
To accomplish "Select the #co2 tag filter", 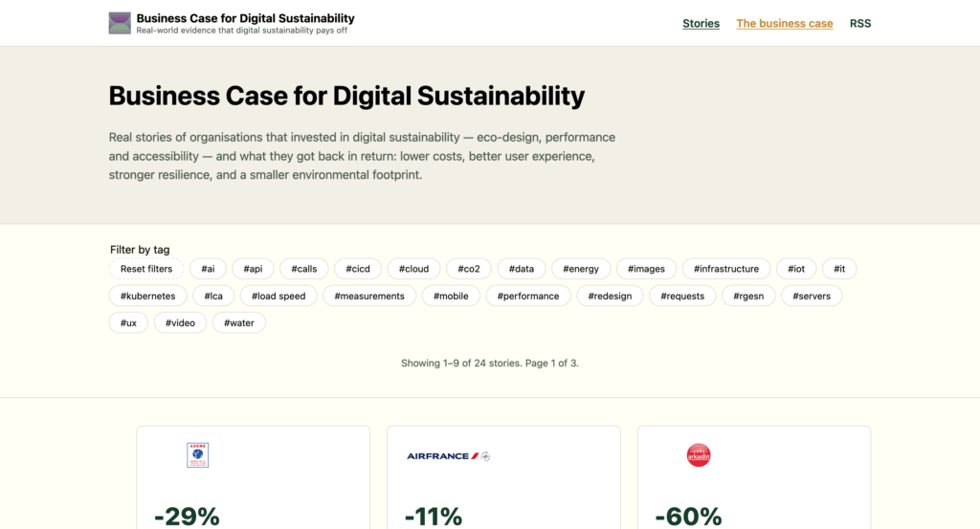I will pyautogui.click(x=469, y=269).
